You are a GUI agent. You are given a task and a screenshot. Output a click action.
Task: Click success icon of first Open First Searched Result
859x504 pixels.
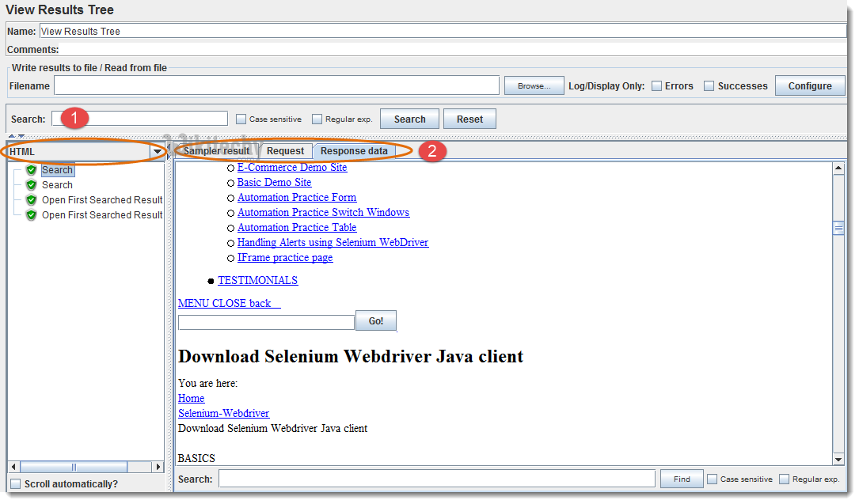[x=32, y=200]
